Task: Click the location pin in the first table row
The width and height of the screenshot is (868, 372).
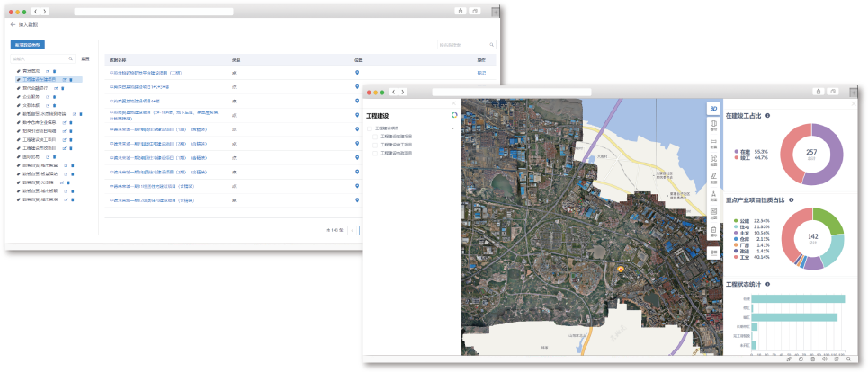Action: 357,72
